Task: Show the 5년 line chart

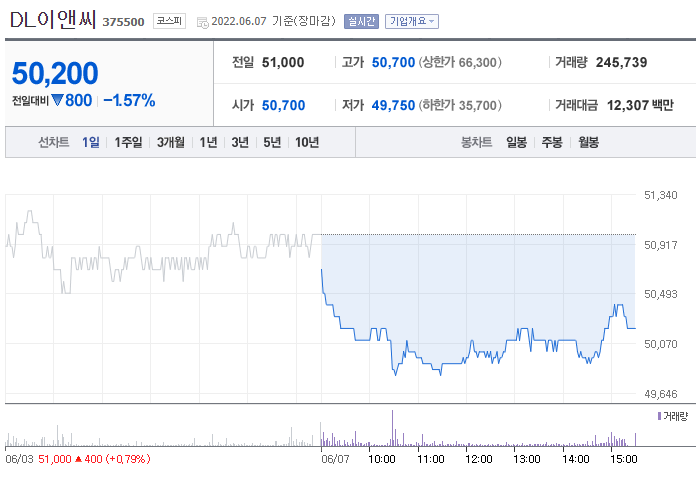Action: pos(272,142)
